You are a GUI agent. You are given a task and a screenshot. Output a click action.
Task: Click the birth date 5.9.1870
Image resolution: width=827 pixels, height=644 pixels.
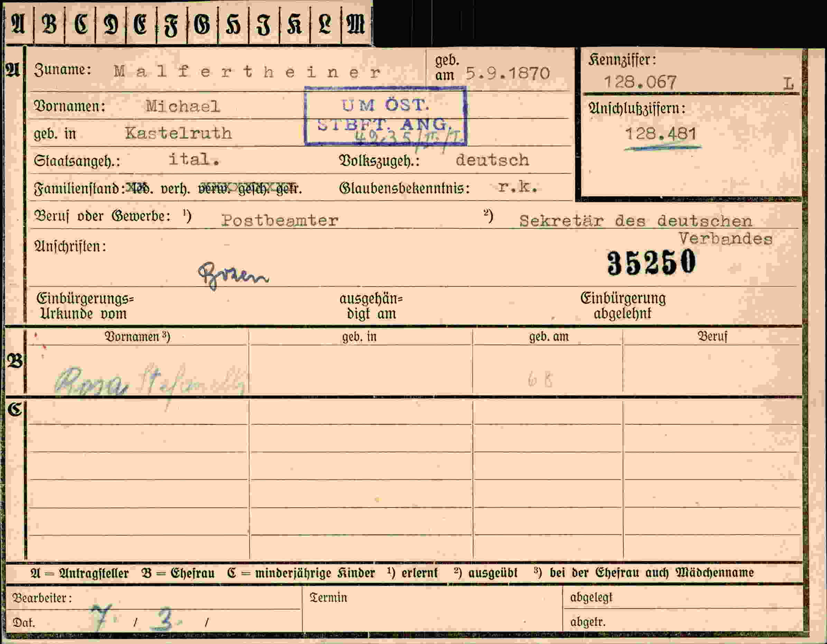point(508,73)
